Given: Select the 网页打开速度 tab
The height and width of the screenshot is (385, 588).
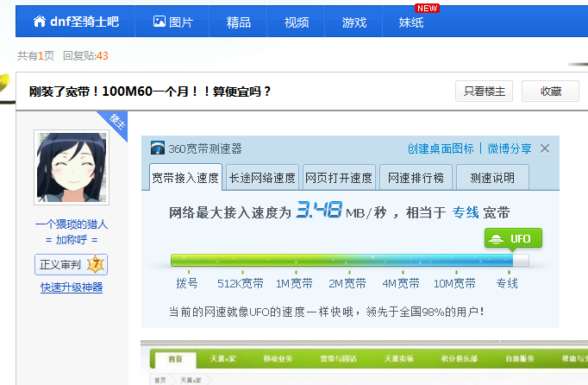Looking at the screenshot, I should [339, 177].
